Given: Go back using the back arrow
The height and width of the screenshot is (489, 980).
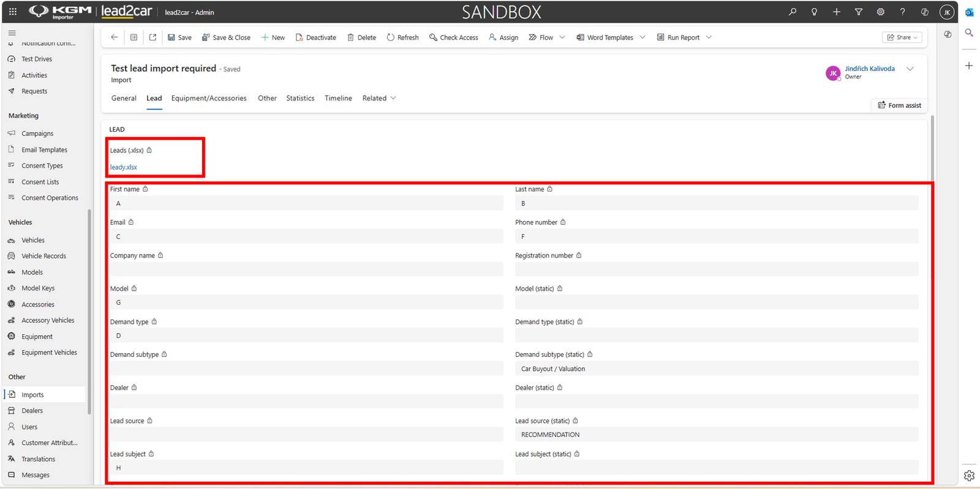Looking at the screenshot, I should pos(115,37).
